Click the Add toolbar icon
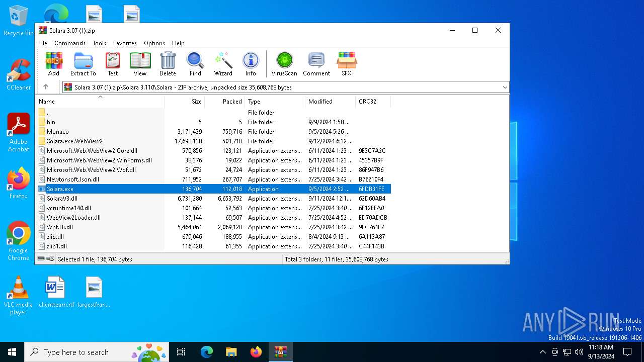Image resolution: width=644 pixels, height=362 pixels. [54, 64]
